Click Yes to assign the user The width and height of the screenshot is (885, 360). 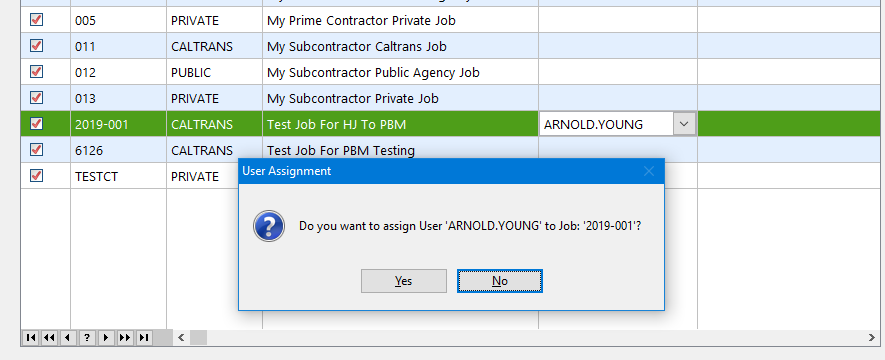404,281
